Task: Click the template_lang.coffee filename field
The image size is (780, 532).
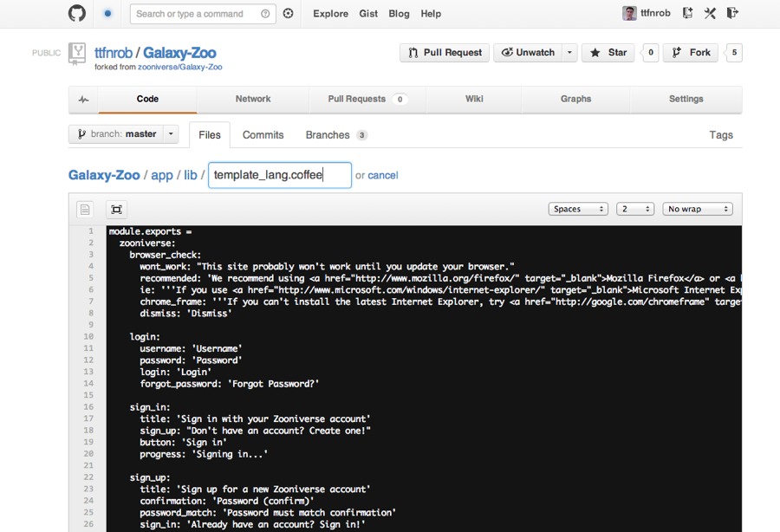Action: (x=279, y=175)
